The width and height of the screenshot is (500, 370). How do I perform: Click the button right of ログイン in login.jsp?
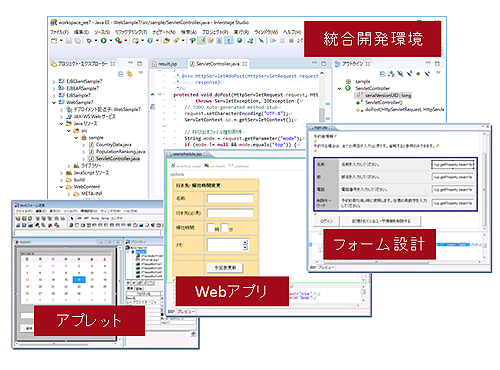coord(381,221)
